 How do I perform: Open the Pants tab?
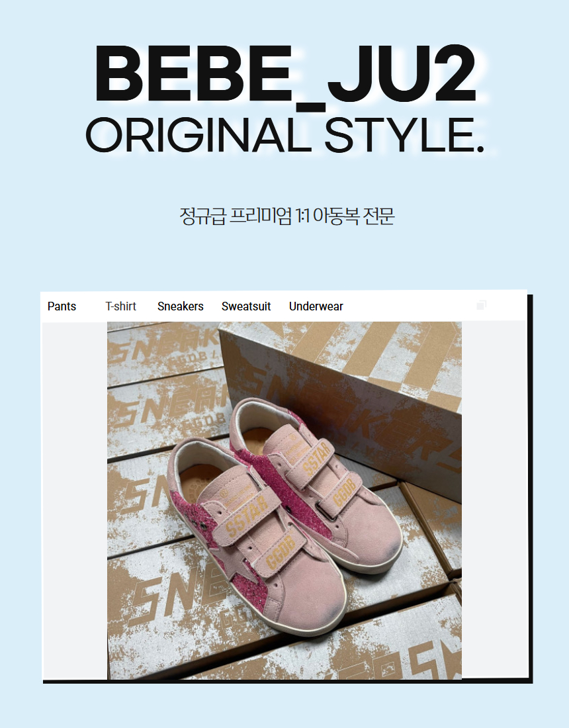[x=62, y=306]
